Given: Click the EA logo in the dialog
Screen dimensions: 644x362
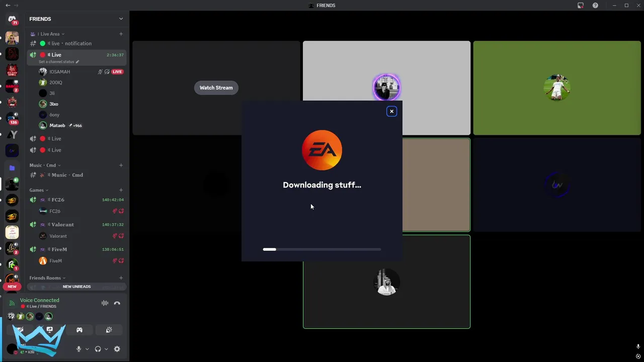Looking at the screenshot, I should pyautogui.click(x=322, y=150).
